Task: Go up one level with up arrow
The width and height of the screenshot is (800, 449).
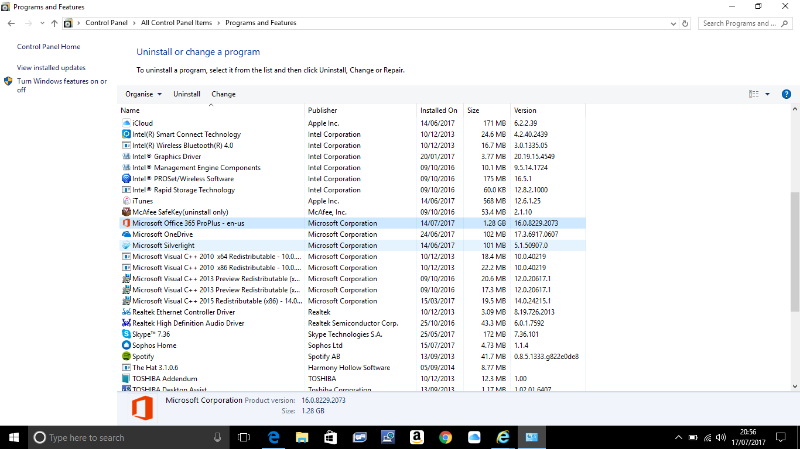Action: click(x=54, y=23)
